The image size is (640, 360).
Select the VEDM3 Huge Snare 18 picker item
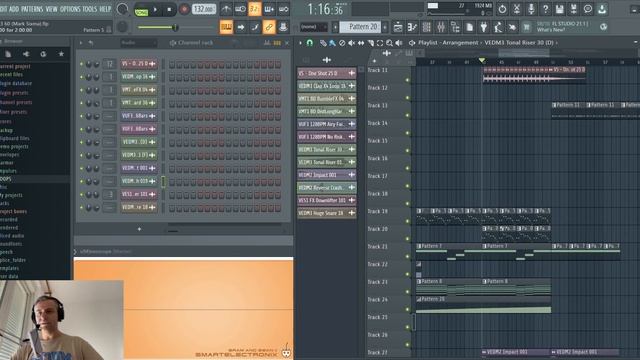pyautogui.click(x=327, y=213)
